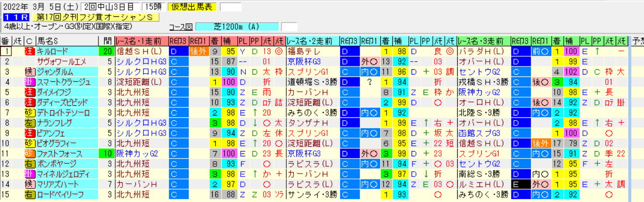Image resolution: width=644 pixels, height=202 pixels.
Task: Select horse name ビオグラフィー
Action: (56, 143)
